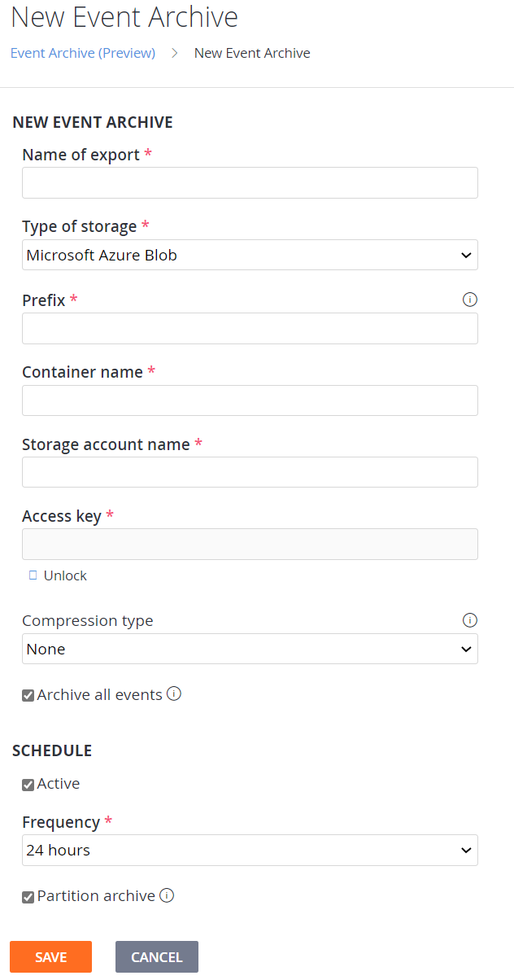This screenshot has width=514, height=980.
Task: Click the Prefix info icon
Action: [469, 300]
